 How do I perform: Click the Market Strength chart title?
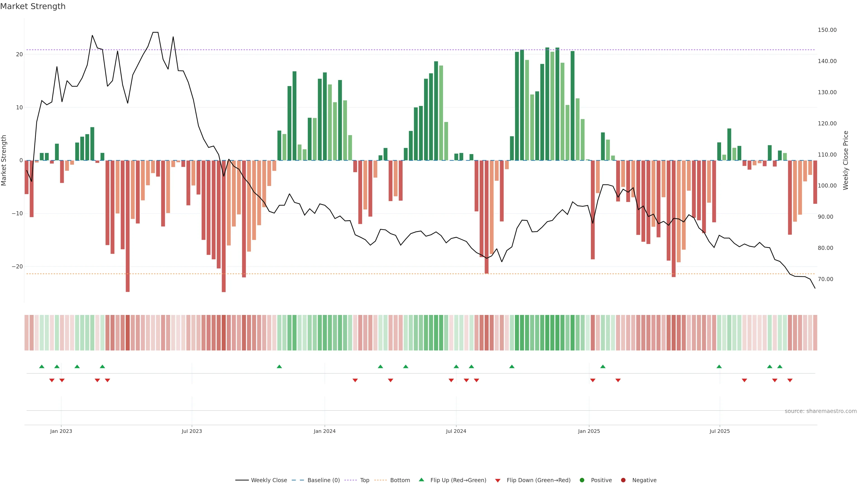coord(33,6)
